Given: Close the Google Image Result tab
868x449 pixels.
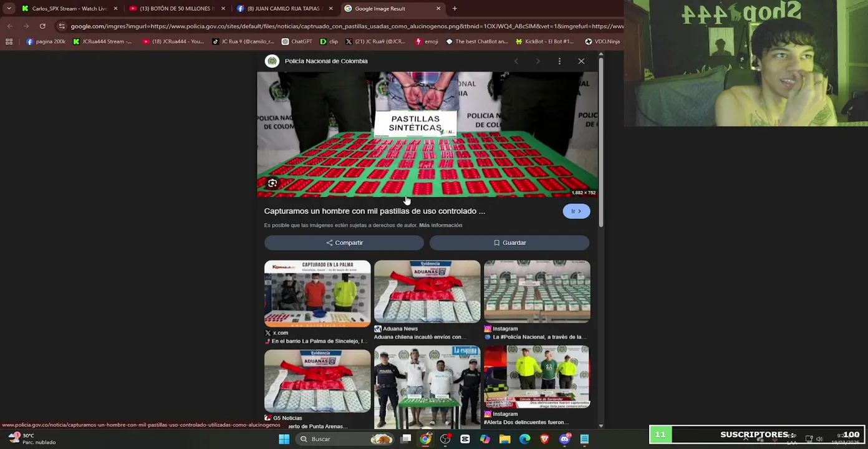Looking at the screenshot, I should 438,9.
